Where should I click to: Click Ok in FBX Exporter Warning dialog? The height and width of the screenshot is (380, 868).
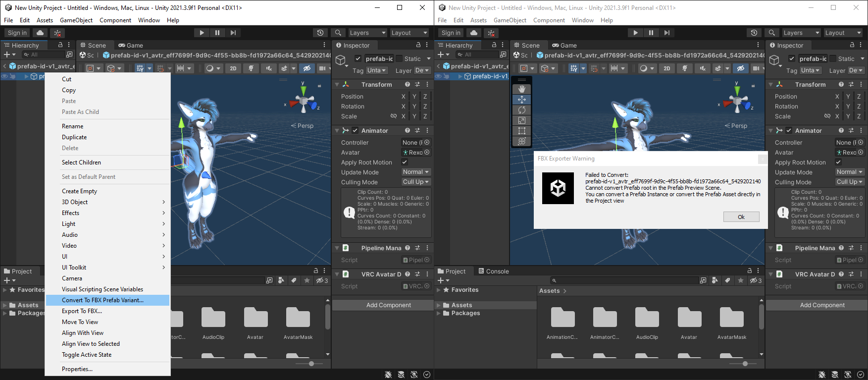741,217
